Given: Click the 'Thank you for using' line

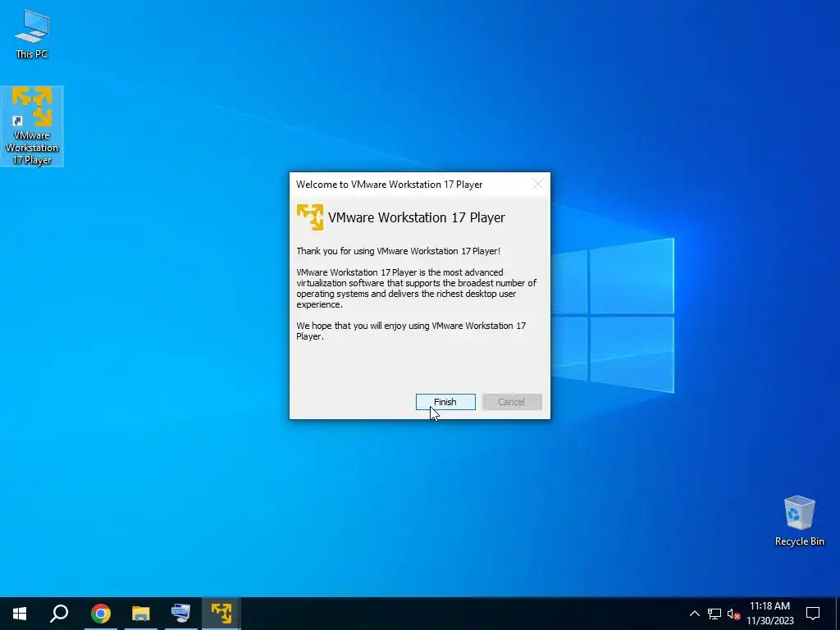Looking at the screenshot, I should pos(398,251).
